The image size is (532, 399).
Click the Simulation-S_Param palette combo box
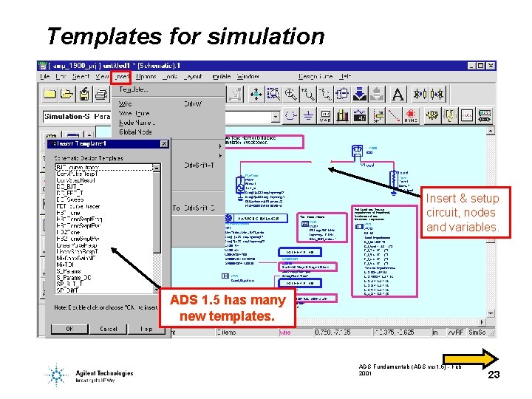(x=161, y=117)
